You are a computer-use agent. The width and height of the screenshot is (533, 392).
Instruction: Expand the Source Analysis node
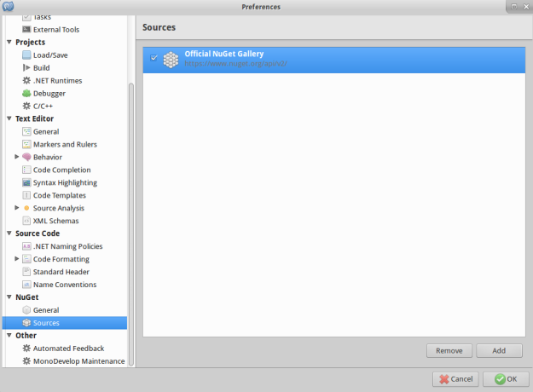[17, 208]
